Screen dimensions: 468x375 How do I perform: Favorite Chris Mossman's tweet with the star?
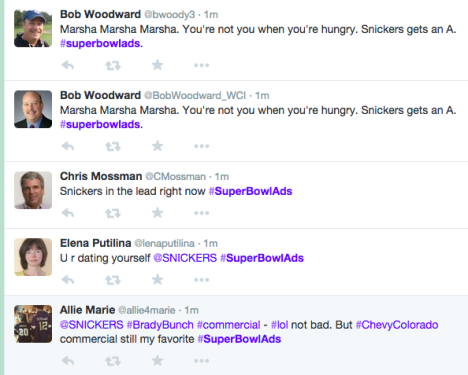[157, 213]
